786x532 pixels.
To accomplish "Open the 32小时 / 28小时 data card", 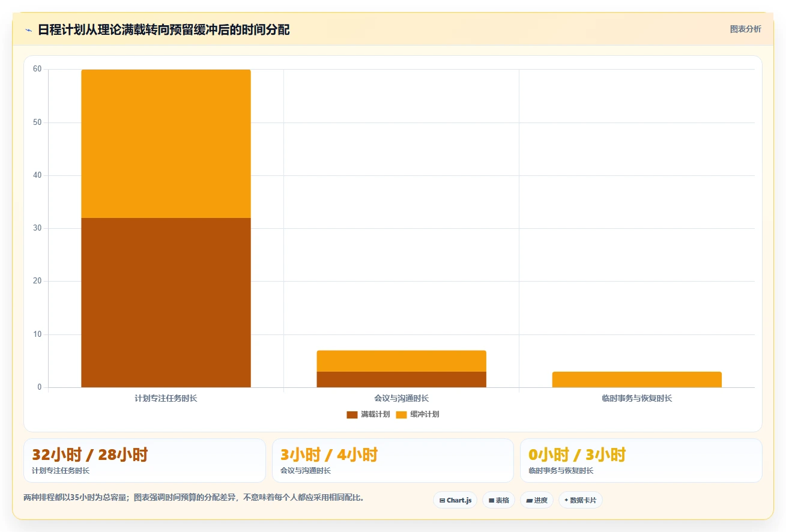I will pyautogui.click(x=145, y=461).
